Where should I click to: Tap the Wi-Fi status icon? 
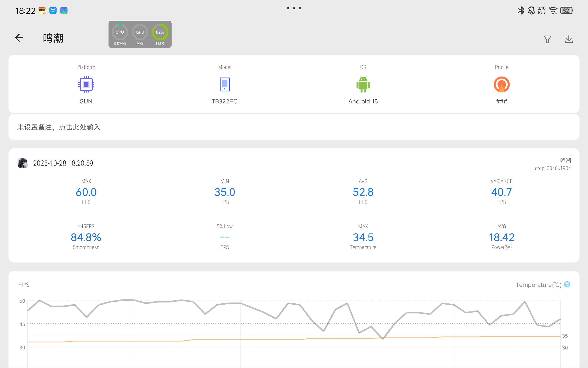pos(553,10)
